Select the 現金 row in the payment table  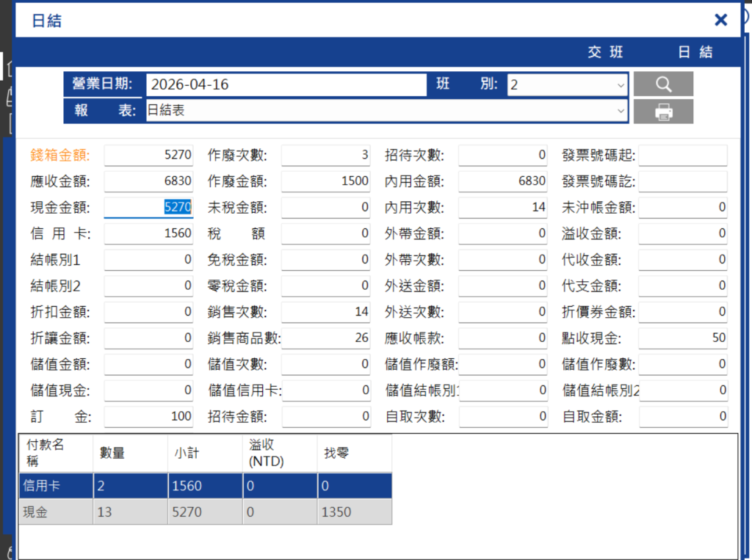pos(206,512)
